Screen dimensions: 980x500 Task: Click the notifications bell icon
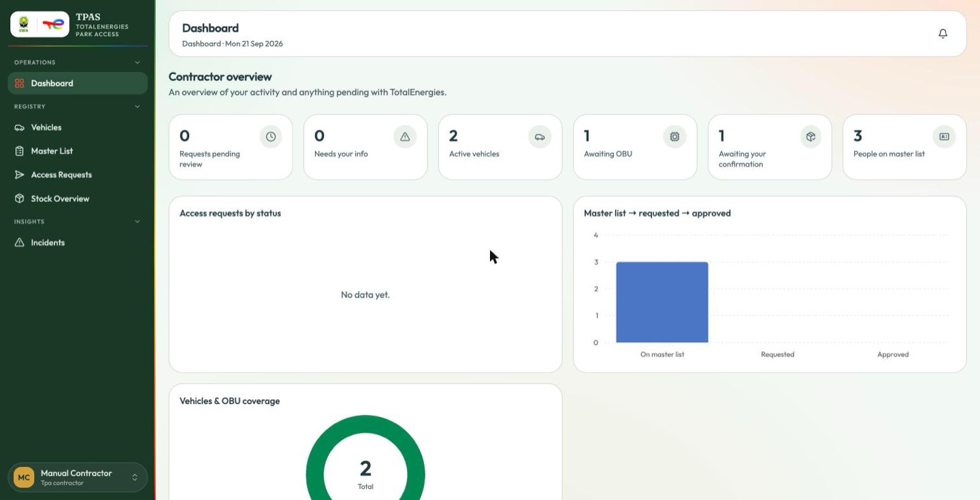click(943, 33)
